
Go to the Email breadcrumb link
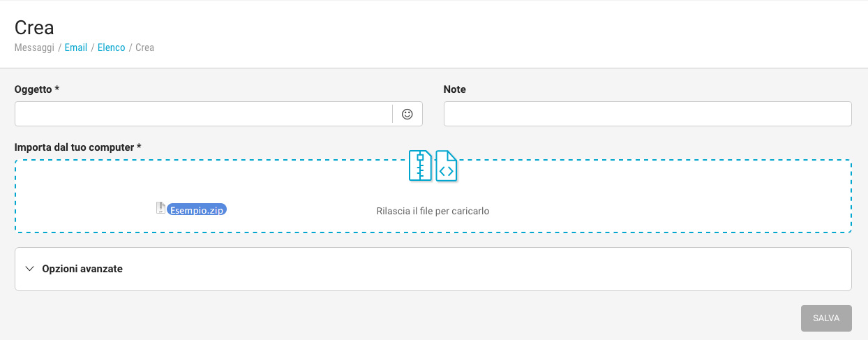76,47
